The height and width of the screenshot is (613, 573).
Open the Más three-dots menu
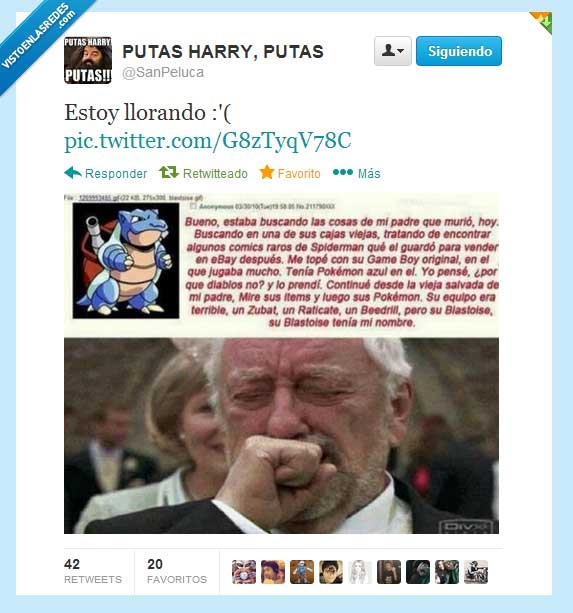343,172
